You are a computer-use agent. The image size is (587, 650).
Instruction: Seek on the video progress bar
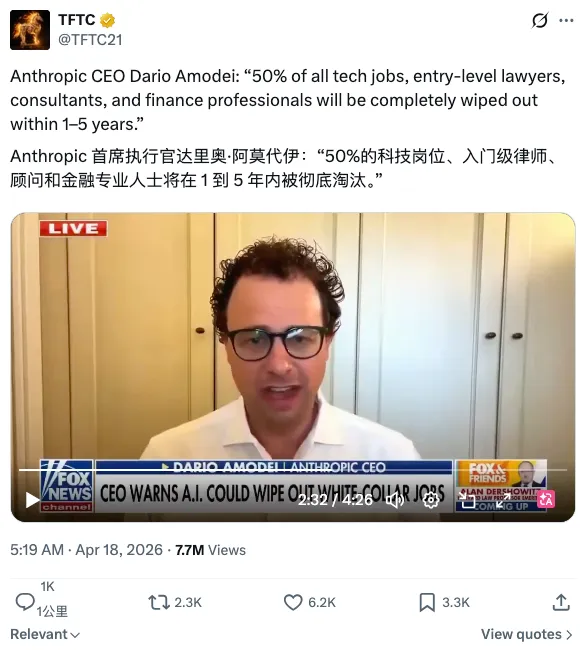pos(293,470)
